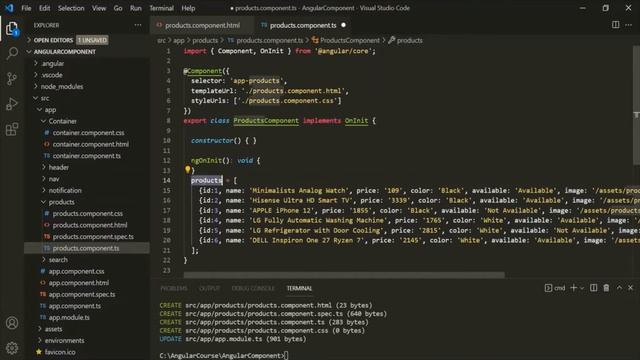Click the Edit menu

click(44, 8)
